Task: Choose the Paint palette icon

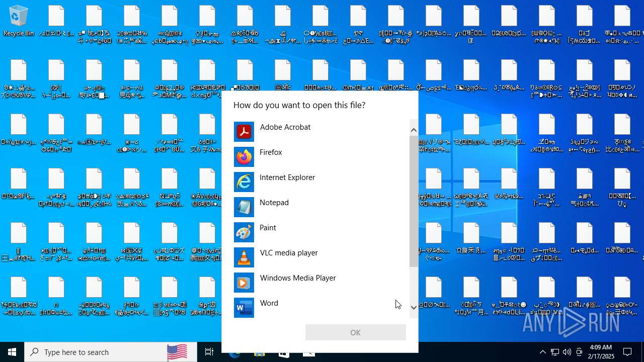Action: point(244,232)
